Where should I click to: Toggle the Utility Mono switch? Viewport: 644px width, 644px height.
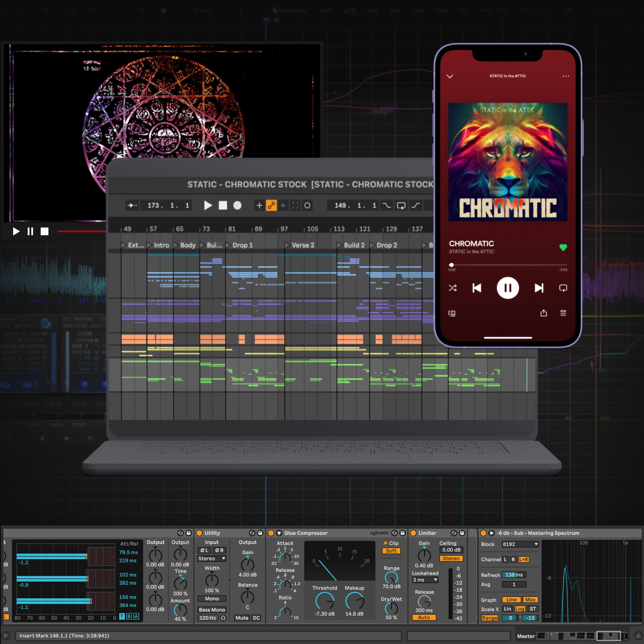[212, 598]
